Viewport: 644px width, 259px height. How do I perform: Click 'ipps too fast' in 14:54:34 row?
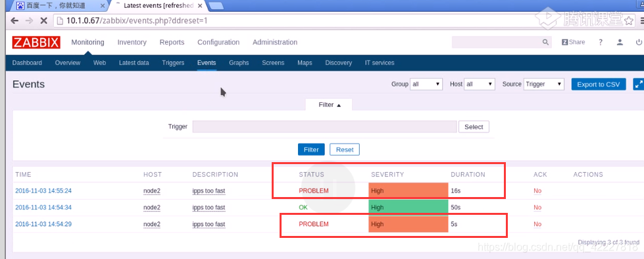click(209, 207)
